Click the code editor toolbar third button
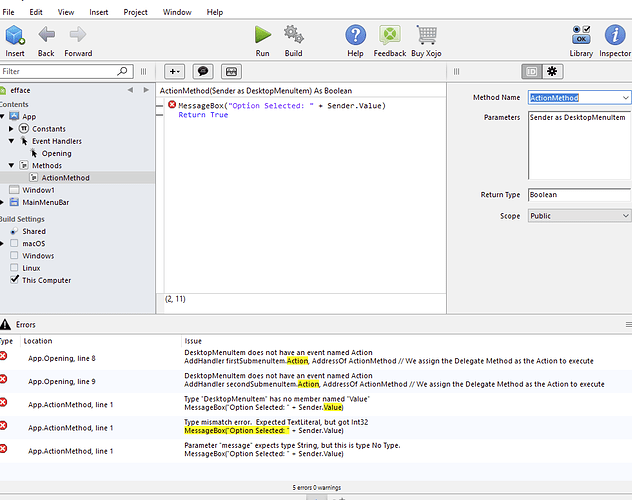This screenshot has height=500, width=632. pyautogui.click(x=231, y=72)
